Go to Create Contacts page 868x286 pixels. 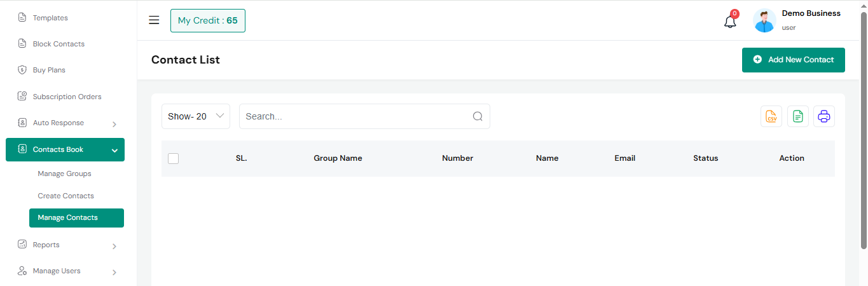(65, 196)
